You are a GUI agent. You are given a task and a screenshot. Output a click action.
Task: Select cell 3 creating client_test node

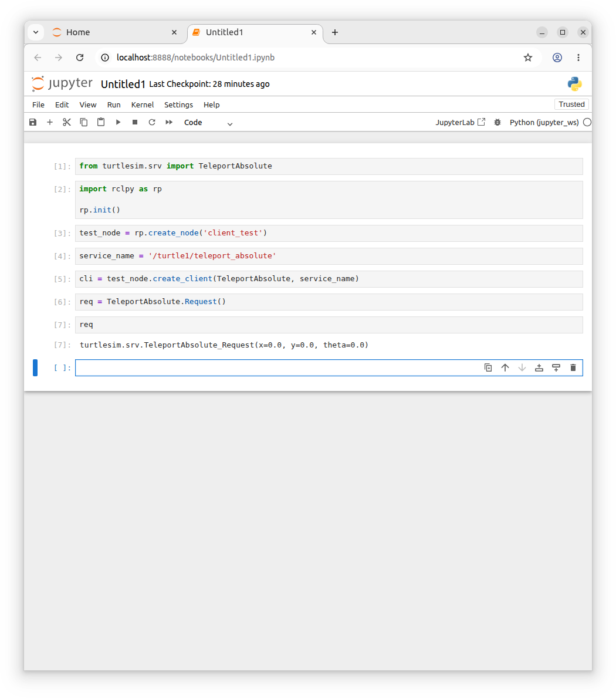click(329, 233)
